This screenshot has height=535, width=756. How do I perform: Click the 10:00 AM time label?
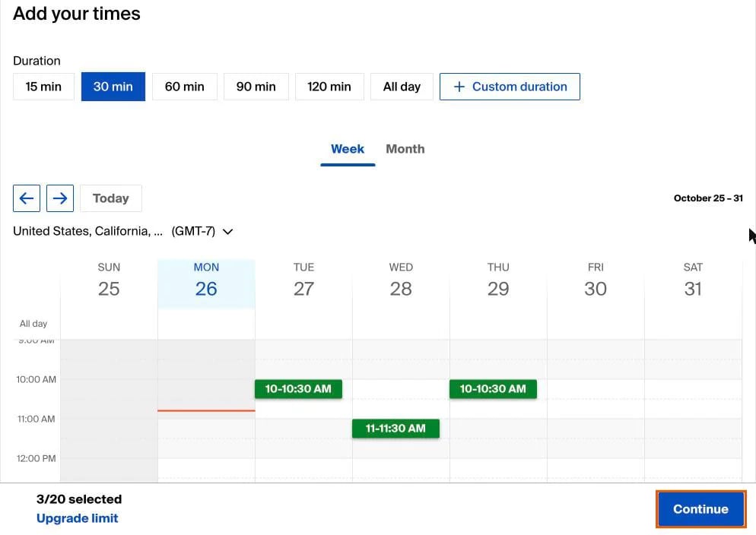(37, 379)
